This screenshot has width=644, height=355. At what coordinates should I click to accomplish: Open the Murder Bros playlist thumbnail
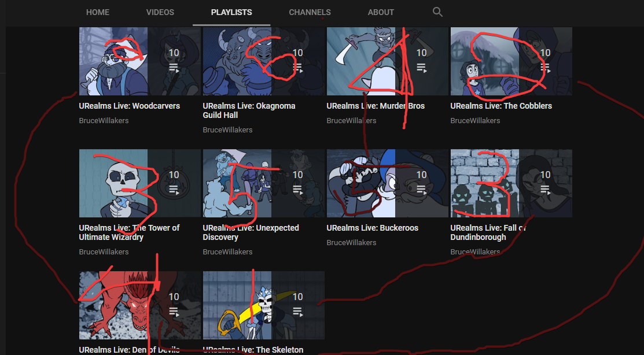[x=387, y=61]
